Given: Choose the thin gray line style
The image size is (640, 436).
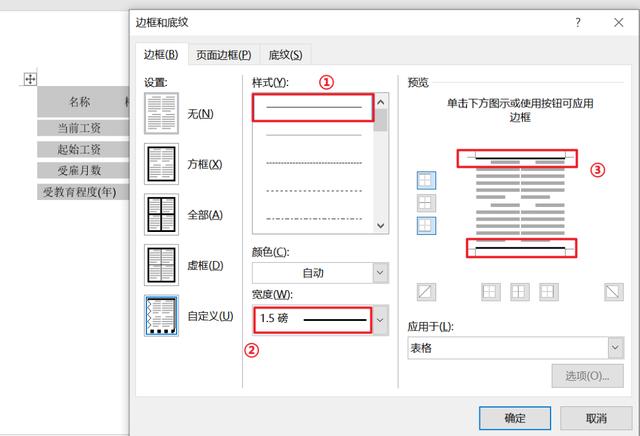Looking at the screenshot, I should (313, 135).
